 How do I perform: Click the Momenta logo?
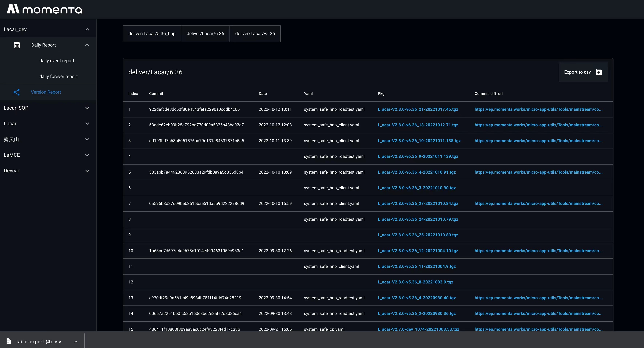click(x=44, y=9)
